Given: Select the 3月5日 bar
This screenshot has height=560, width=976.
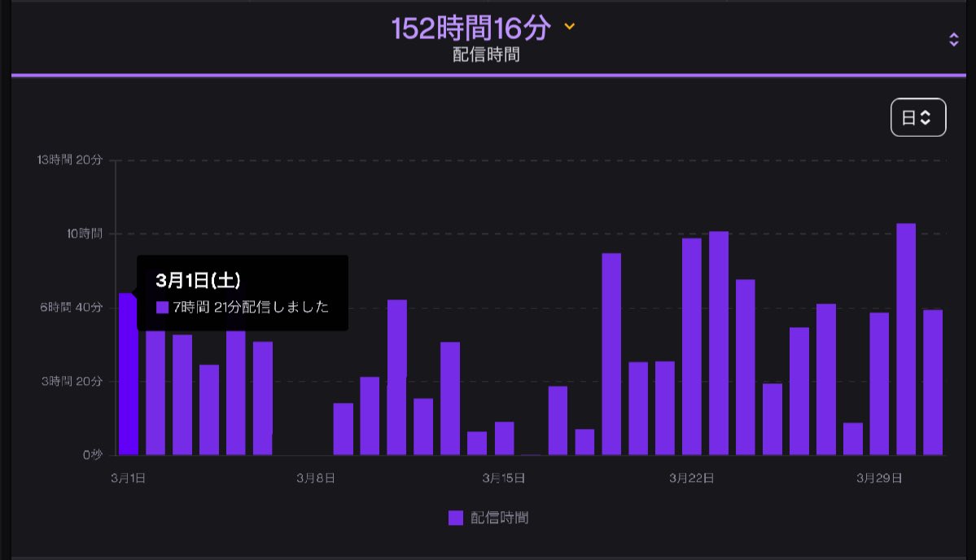Looking at the screenshot, I should point(236,392).
